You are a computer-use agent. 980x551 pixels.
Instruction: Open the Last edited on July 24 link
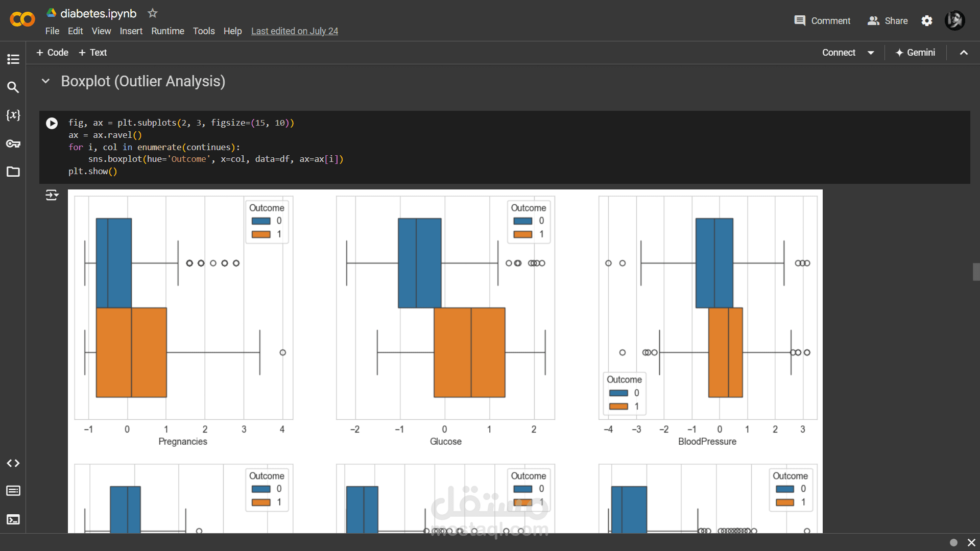tap(295, 31)
